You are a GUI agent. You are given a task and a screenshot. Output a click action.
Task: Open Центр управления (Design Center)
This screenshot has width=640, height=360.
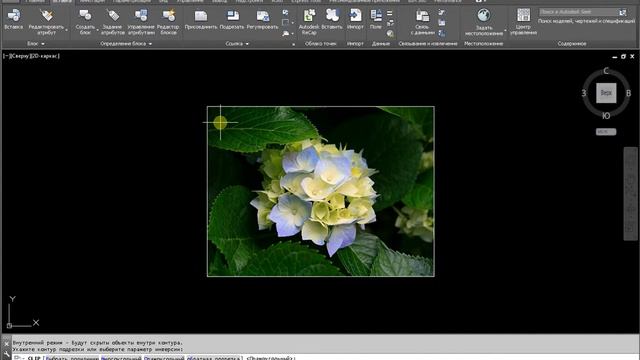click(x=523, y=21)
